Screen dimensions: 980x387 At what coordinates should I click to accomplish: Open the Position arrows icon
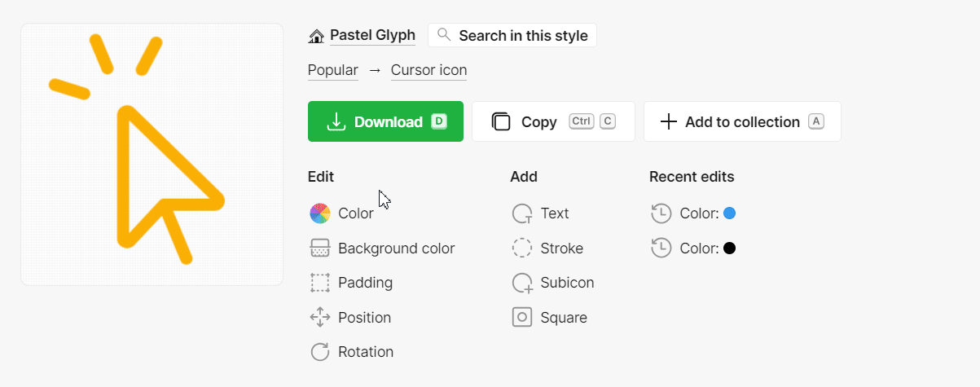[x=319, y=318]
